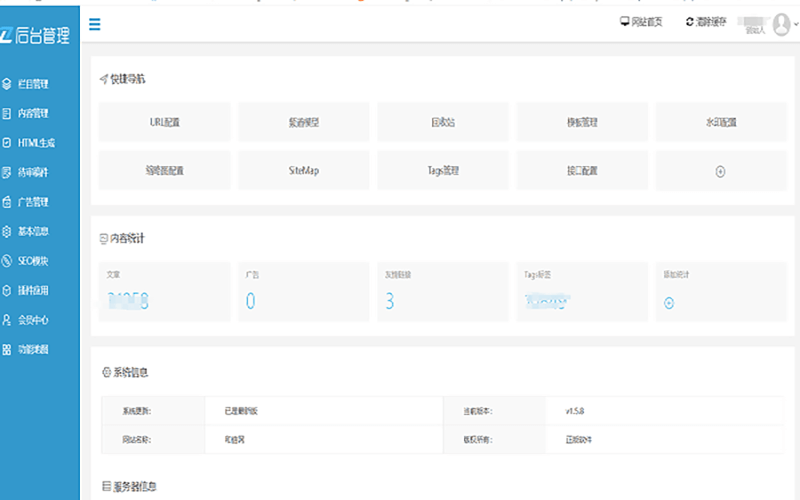Click the manuscript icon beside 待审稿件

(7, 172)
